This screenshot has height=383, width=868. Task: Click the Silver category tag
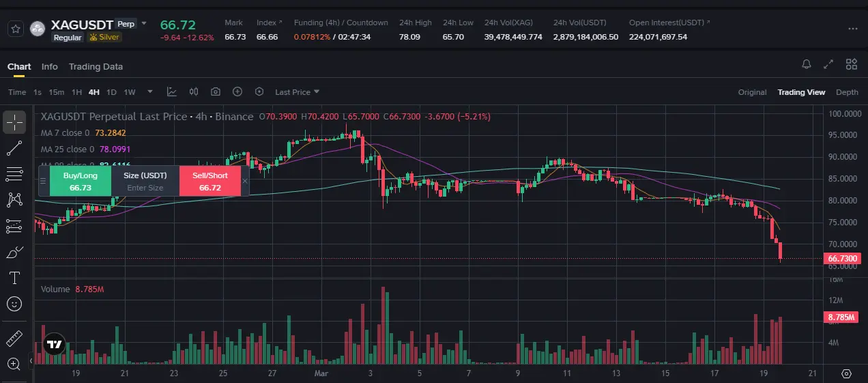104,38
